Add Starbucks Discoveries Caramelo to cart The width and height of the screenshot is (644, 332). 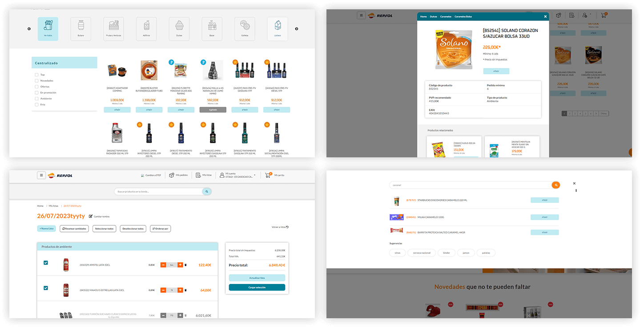[544, 200]
